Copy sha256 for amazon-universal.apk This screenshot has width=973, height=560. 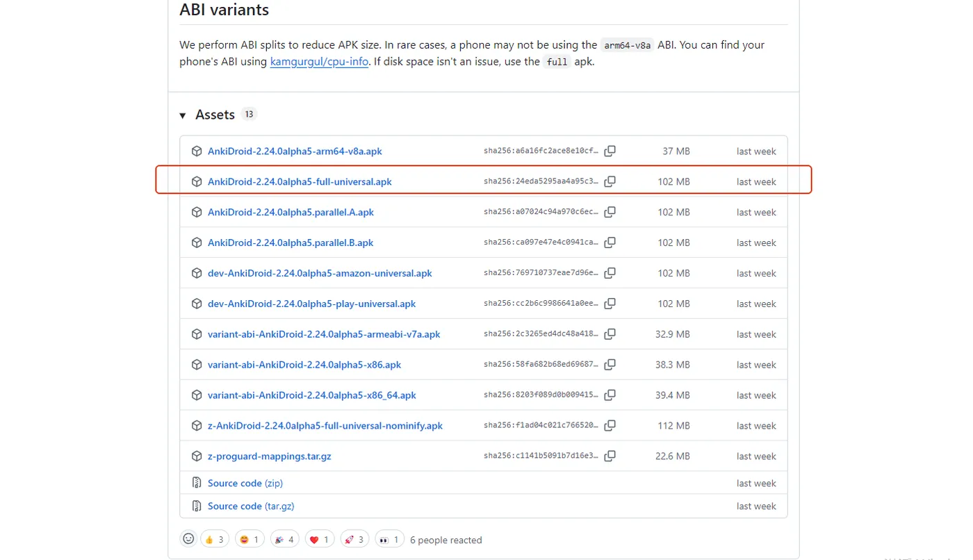click(x=610, y=274)
